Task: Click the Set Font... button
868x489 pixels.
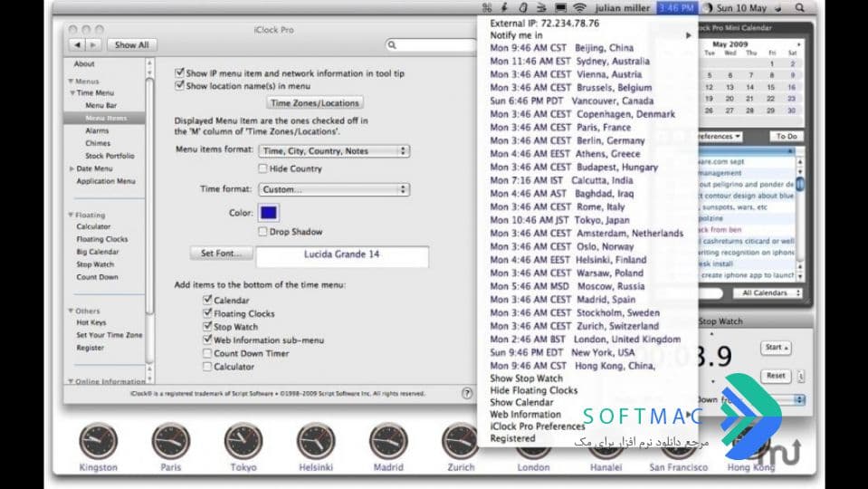Action: pos(222,253)
